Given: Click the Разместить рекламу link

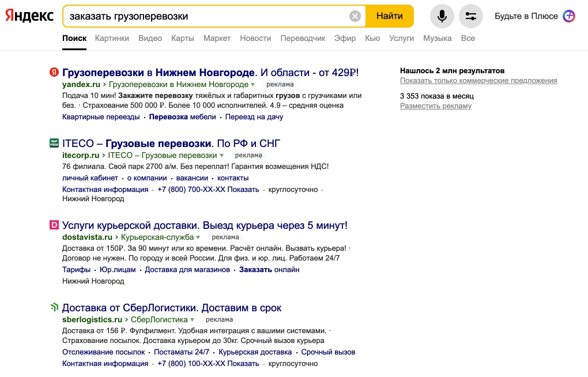Looking at the screenshot, I should pyautogui.click(x=436, y=106).
